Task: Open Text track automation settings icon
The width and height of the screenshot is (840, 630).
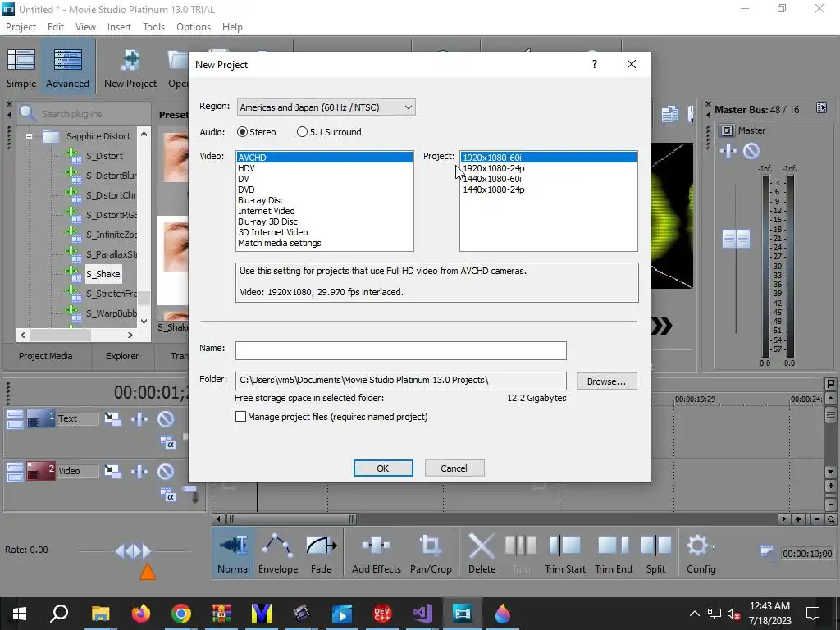Action: [x=139, y=418]
